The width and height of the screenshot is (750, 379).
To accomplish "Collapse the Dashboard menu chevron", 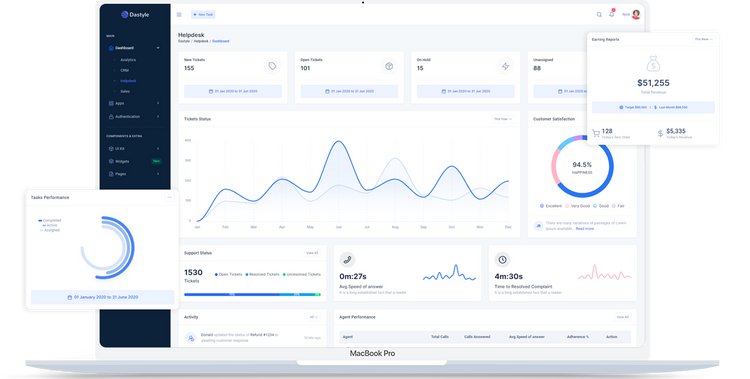I will coord(158,48).
